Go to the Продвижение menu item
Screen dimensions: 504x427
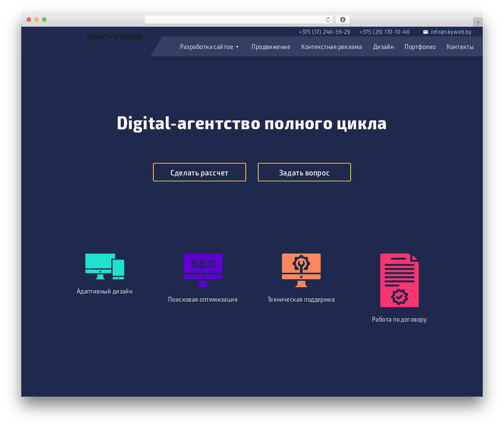click(271, 47)
